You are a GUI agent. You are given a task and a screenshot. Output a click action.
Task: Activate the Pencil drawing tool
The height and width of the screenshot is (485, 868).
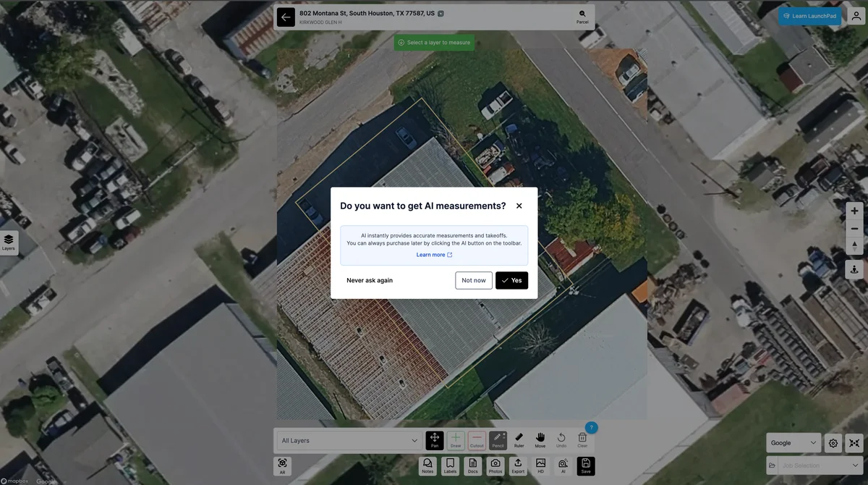[498, 439]
